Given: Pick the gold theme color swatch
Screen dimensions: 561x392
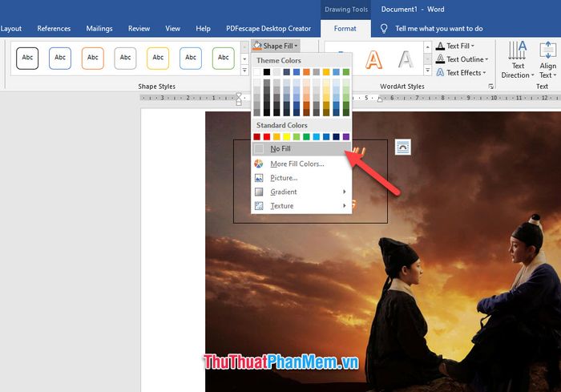Looking at the screenshot, I should tap(326, 72).
